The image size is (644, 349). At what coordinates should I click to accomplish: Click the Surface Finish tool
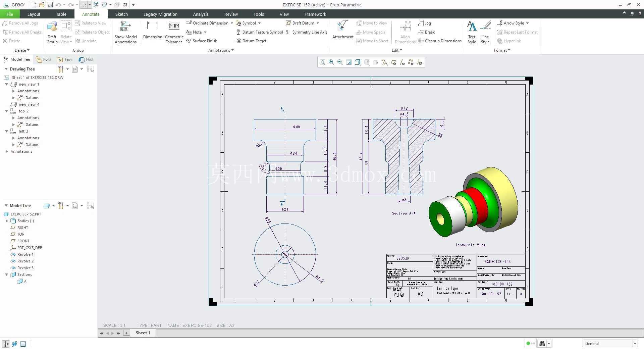(x=202, y=41)
